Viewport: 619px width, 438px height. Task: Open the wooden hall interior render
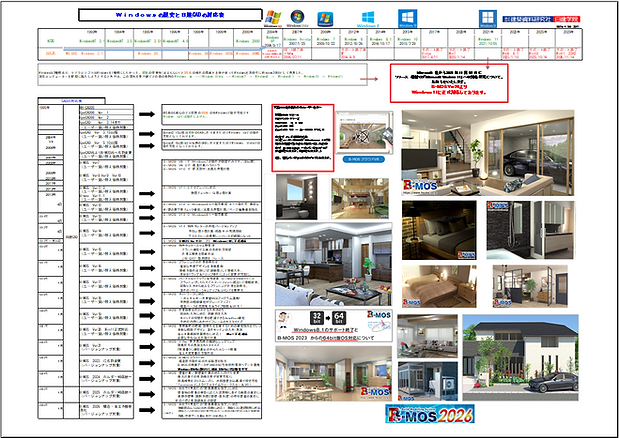[360, 198]
